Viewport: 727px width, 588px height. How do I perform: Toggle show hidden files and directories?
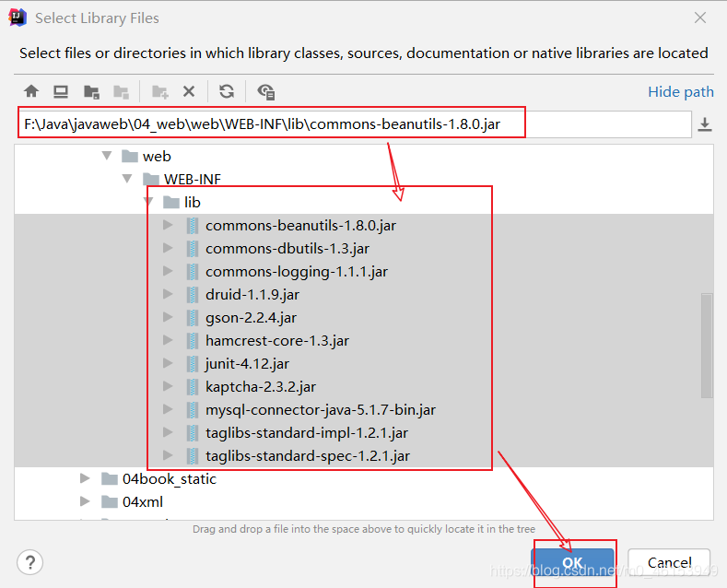pos(266,91)
